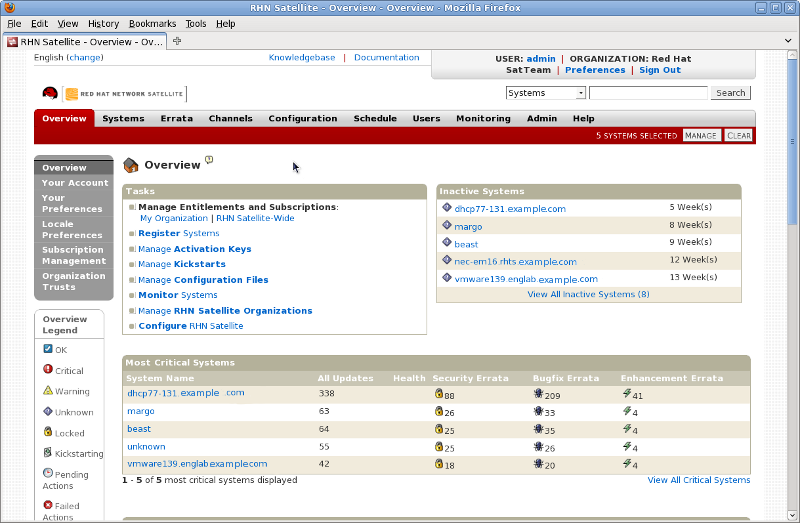Click the status icon next to margo in Inactive Systems
The width and height of the screenshot is (800, 523).
(447, 226)
